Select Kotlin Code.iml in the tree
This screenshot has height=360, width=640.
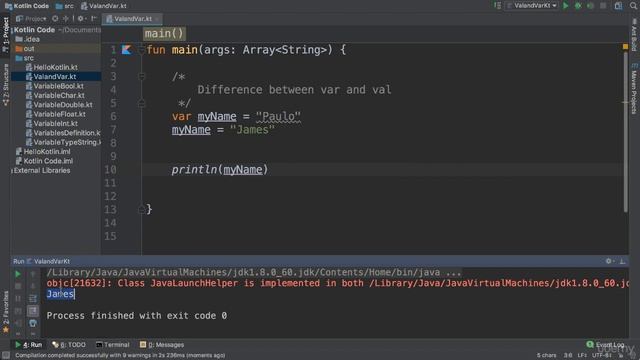44,161
